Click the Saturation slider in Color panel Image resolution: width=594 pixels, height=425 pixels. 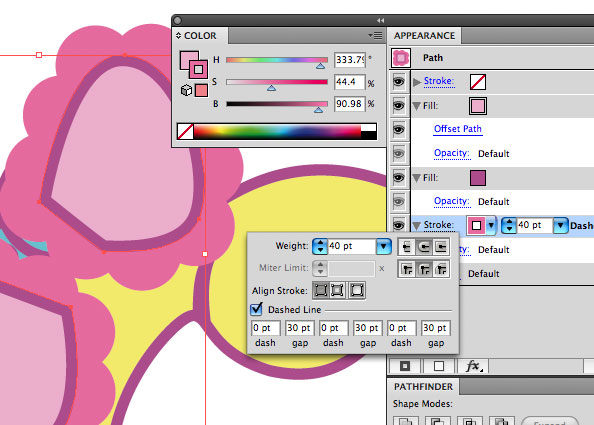pyautogui.click(x=277, y=82)
